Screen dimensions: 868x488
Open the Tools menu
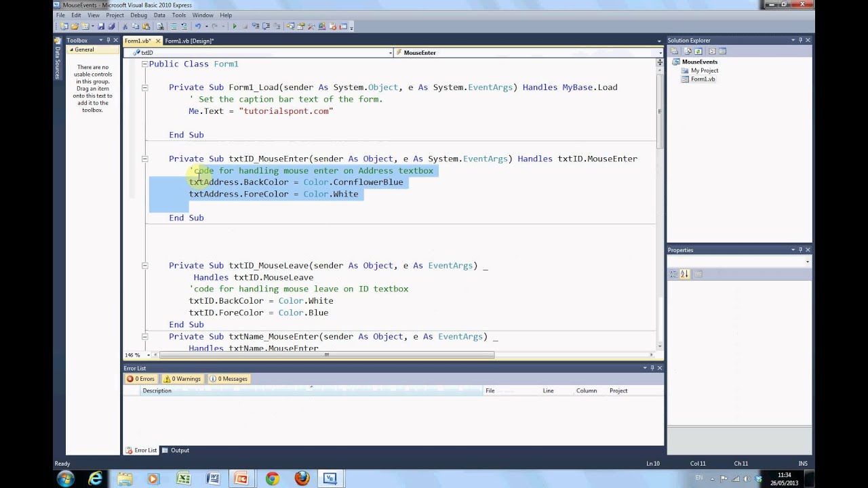point(179,15)
